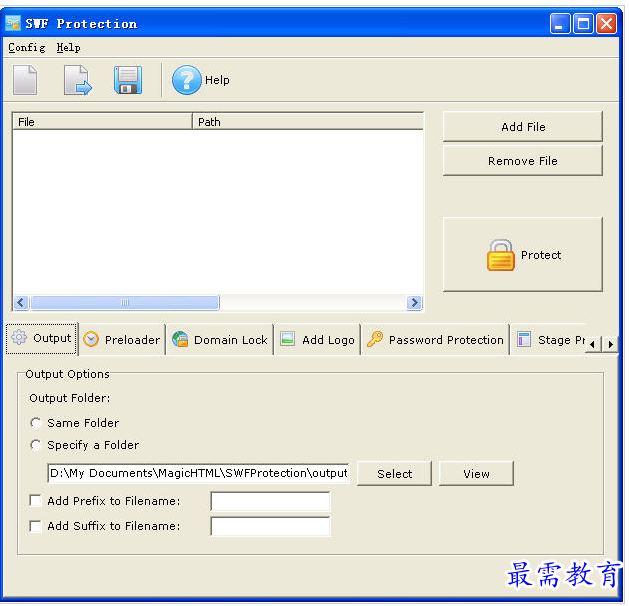Viewport: 629px width, 606px height.
Task: Click the export file arrow toolbar icon
Action: tap(77, 80)
